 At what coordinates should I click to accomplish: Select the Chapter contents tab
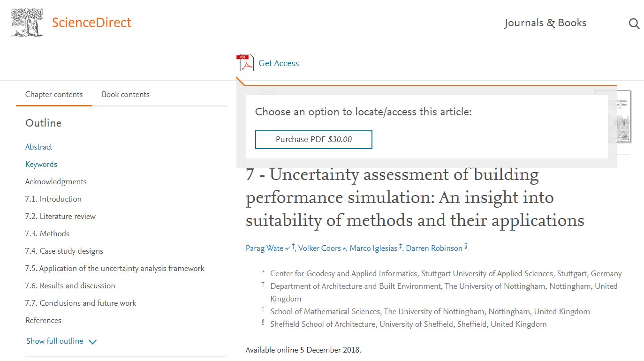pyautogui.click(x=54, y=94)
